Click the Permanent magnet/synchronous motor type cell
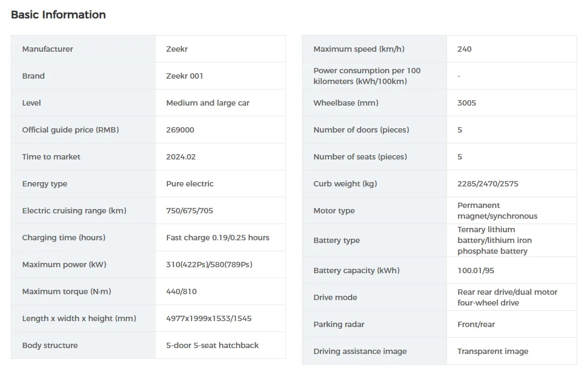 (x=497, y=211)
